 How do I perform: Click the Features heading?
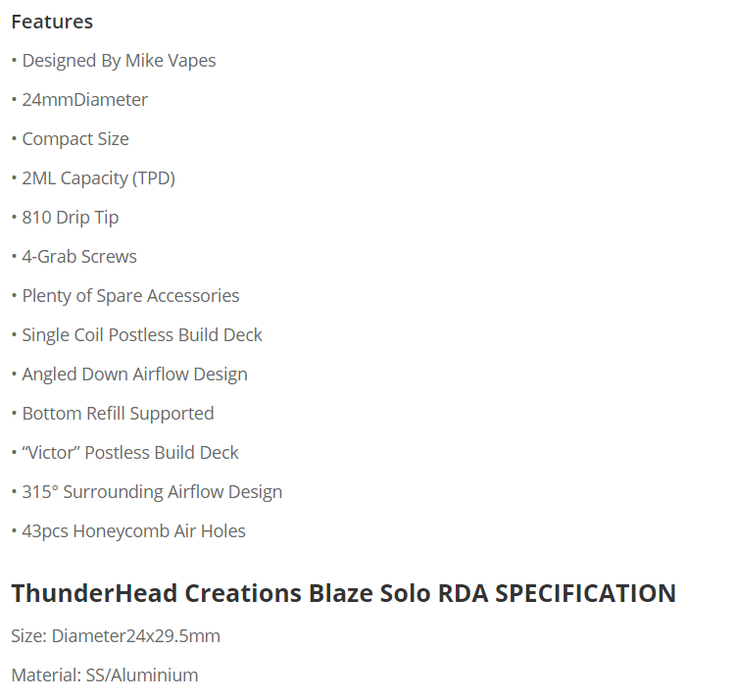[52, 22]
